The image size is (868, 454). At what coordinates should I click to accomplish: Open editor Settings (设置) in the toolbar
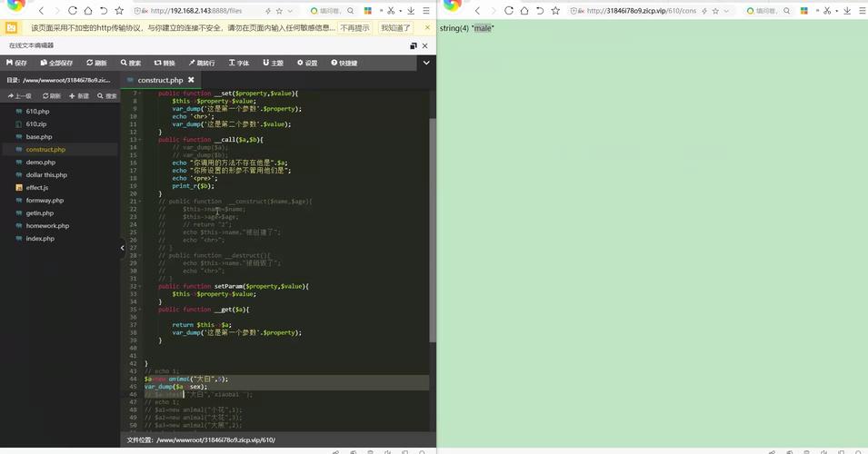click(x=307, y=63)
